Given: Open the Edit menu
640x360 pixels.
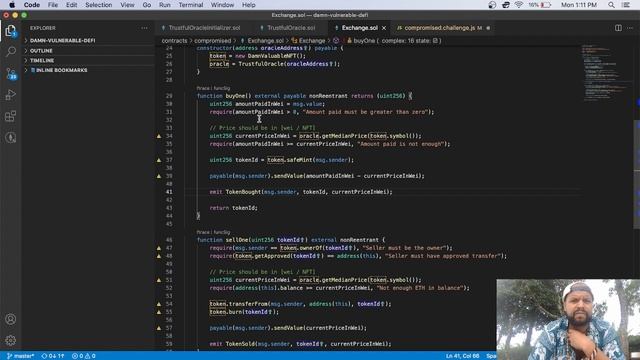Looking at the screenshot, I should pyautogui.click(x=71, y=5).
